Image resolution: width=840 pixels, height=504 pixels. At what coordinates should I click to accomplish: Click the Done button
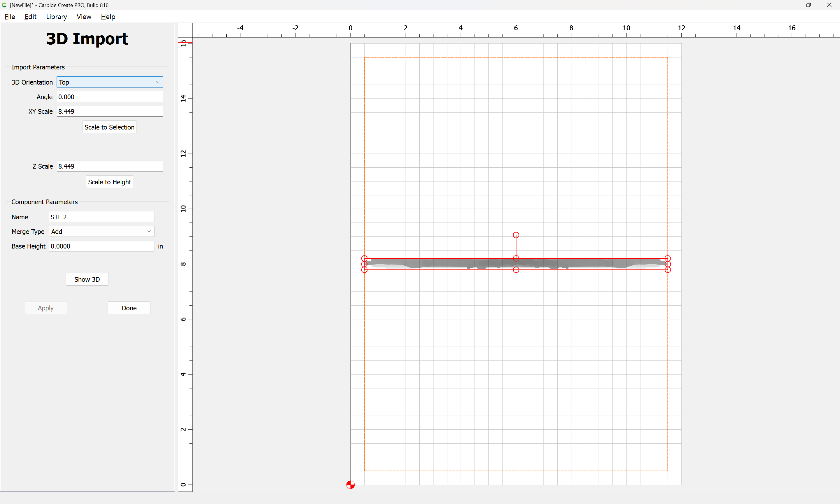(129, 308)
